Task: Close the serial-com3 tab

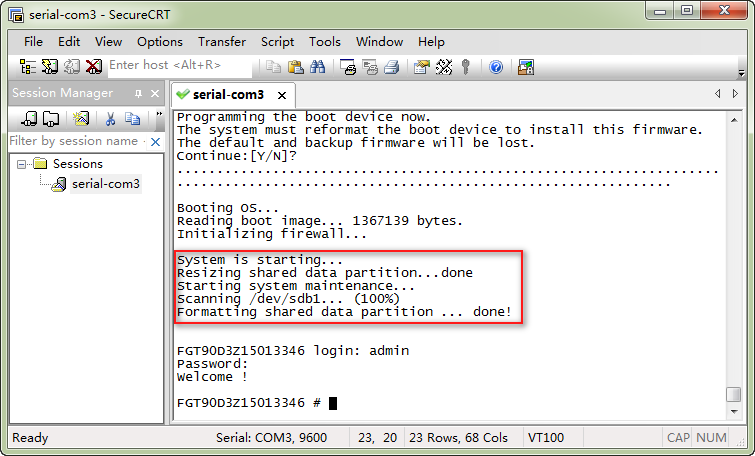Action: tap(282, 95)
